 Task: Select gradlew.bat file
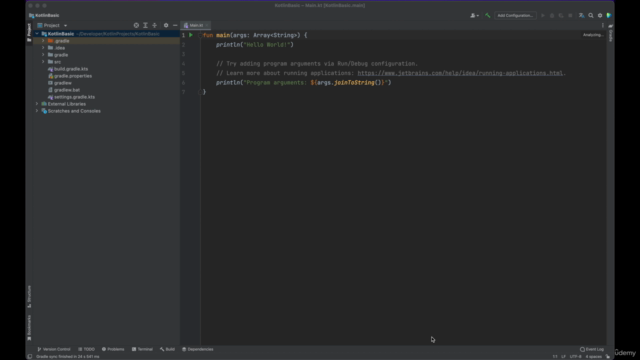[x=64, y=90]
